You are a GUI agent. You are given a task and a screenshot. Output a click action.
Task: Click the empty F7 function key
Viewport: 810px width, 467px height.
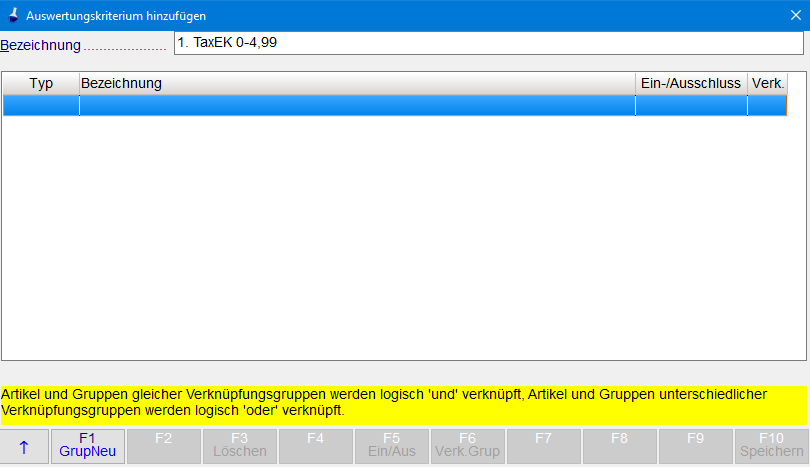point(544,446)
